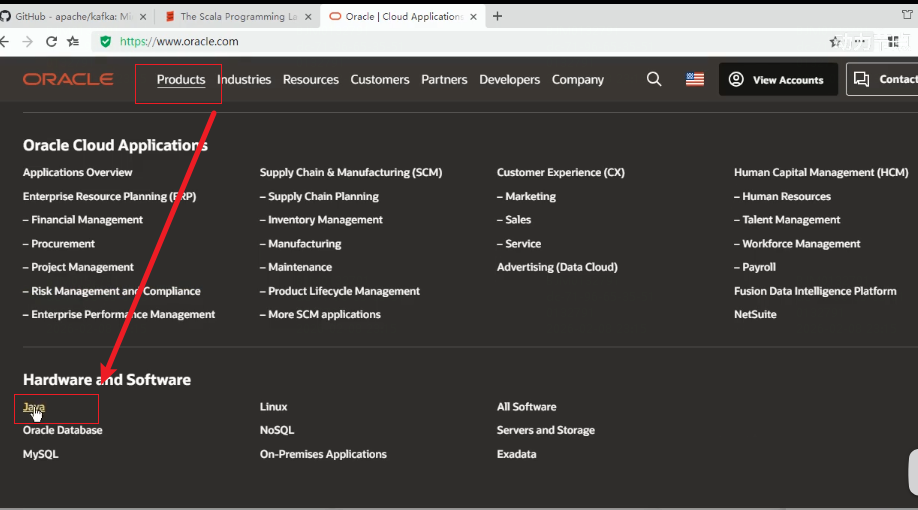Open the Exadata link

pos(516,454)
